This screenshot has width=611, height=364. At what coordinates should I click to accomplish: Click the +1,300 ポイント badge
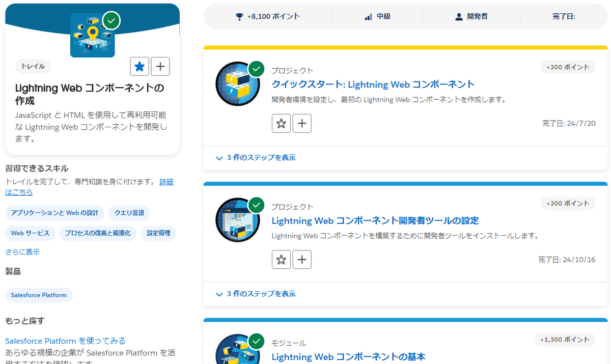coord(565,340)
